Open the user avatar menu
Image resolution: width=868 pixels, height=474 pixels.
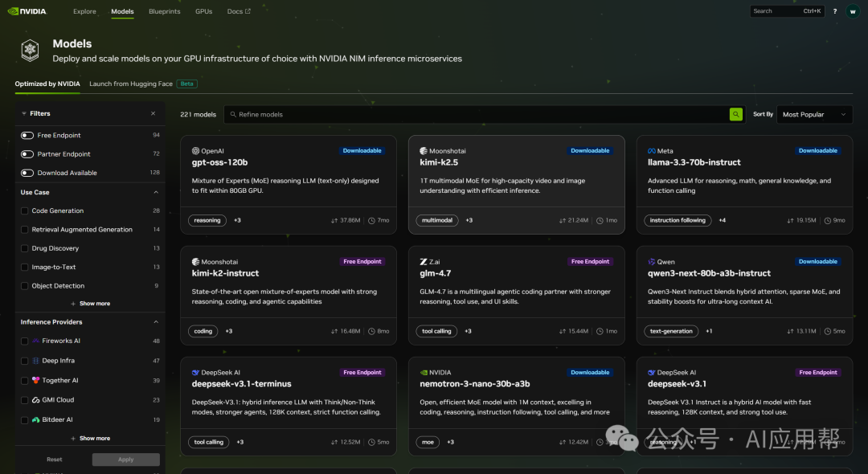point(853,11)
